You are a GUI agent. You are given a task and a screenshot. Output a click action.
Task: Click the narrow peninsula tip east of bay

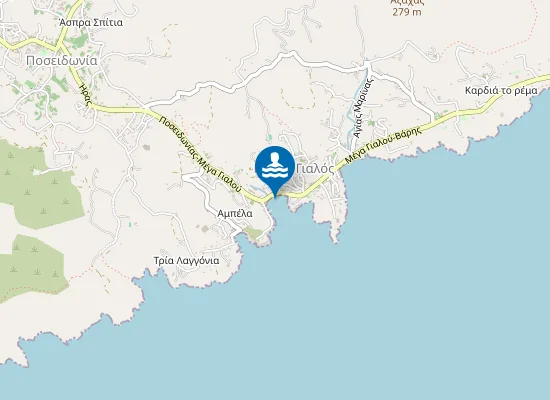pos(335,238)
